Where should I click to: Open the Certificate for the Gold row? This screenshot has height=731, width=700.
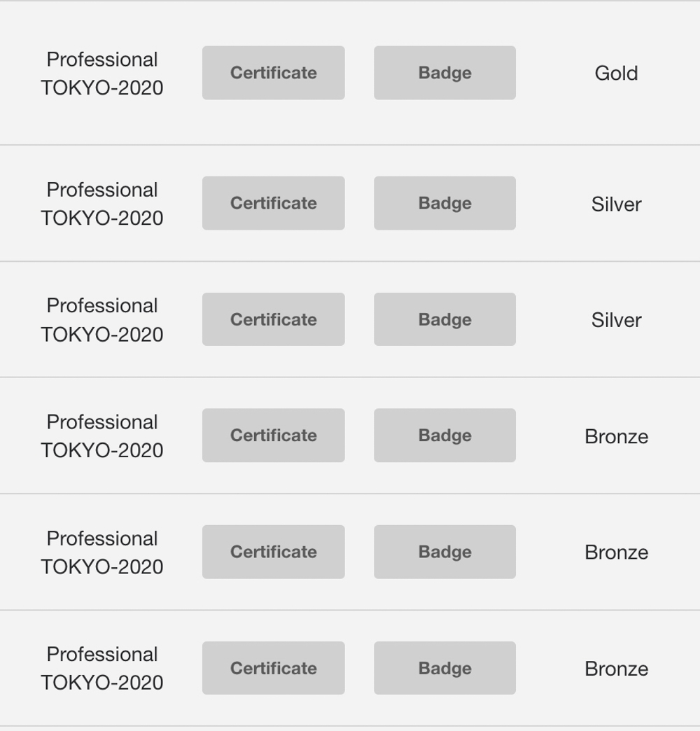[x=274, y=73]
